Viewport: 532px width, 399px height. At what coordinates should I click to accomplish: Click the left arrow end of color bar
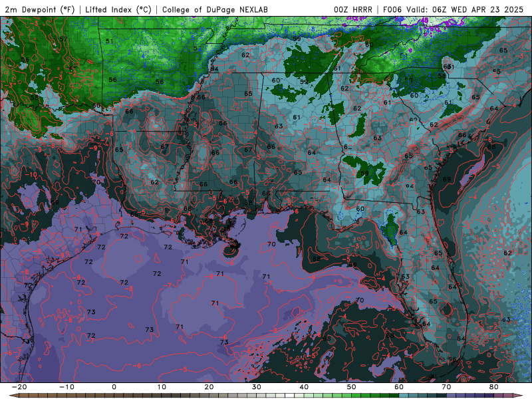pyautogui.click(x=13, y=396)
